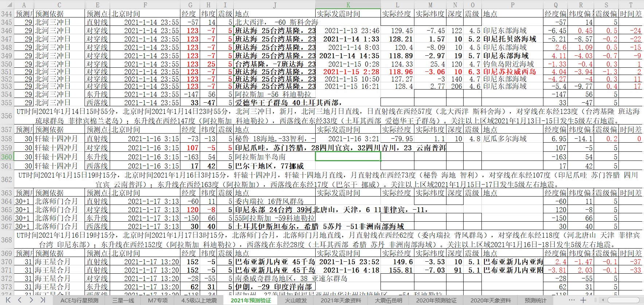Screen dimensions: 644x305
Task: Select row 360 header
Action: click(x=7, y=157)
